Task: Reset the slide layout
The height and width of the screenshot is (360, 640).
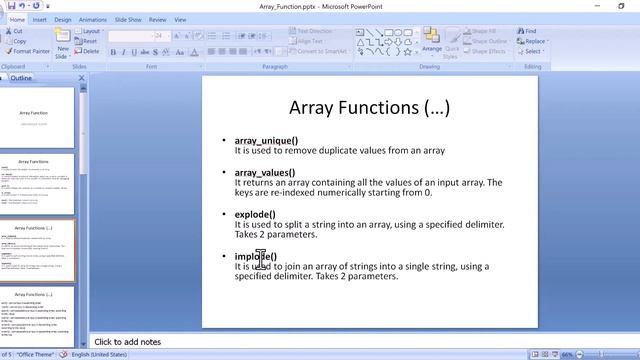Action: (x=86, y=41)
